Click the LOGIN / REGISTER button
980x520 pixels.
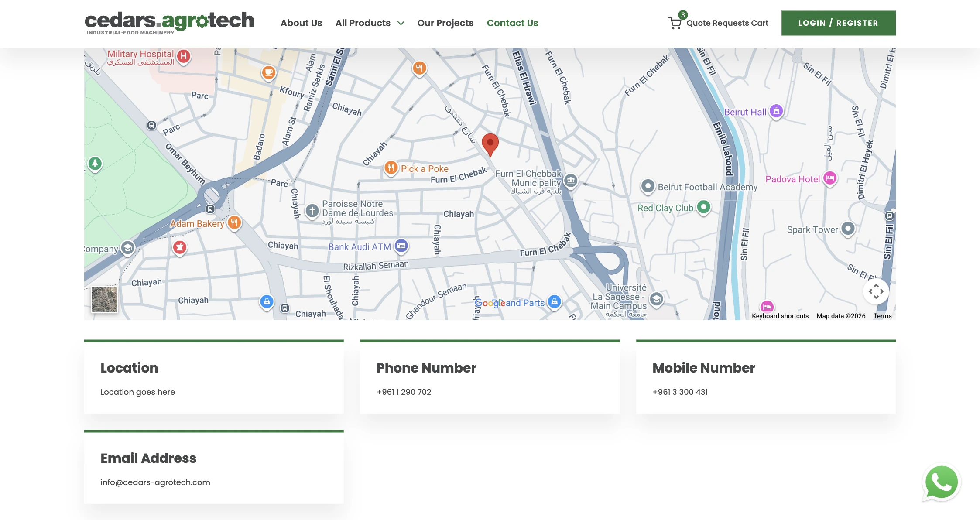point(839,23)
